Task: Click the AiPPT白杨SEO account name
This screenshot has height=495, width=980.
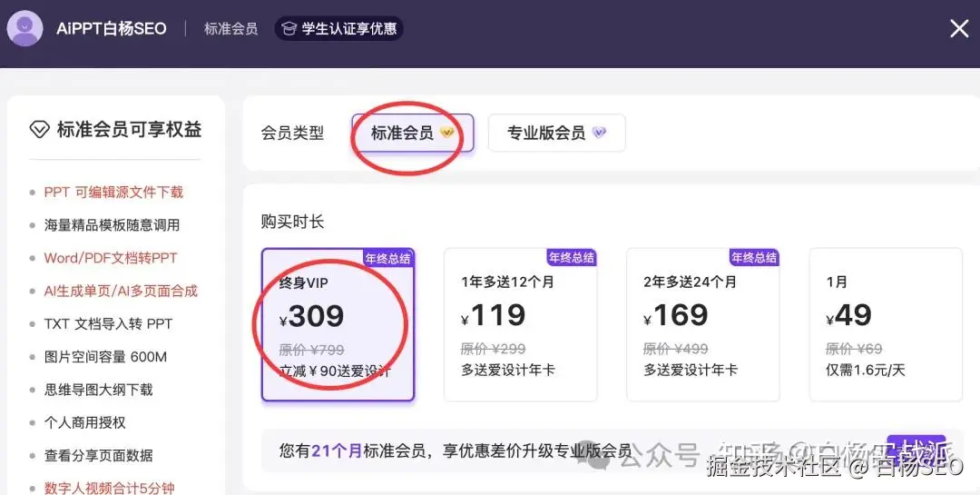Action: click(x=112, y=29)
